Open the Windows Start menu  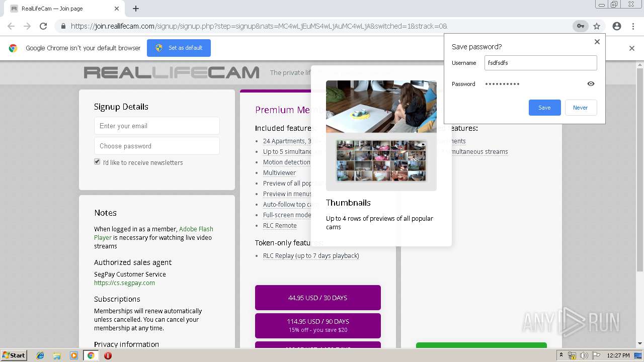click(14, 355)
